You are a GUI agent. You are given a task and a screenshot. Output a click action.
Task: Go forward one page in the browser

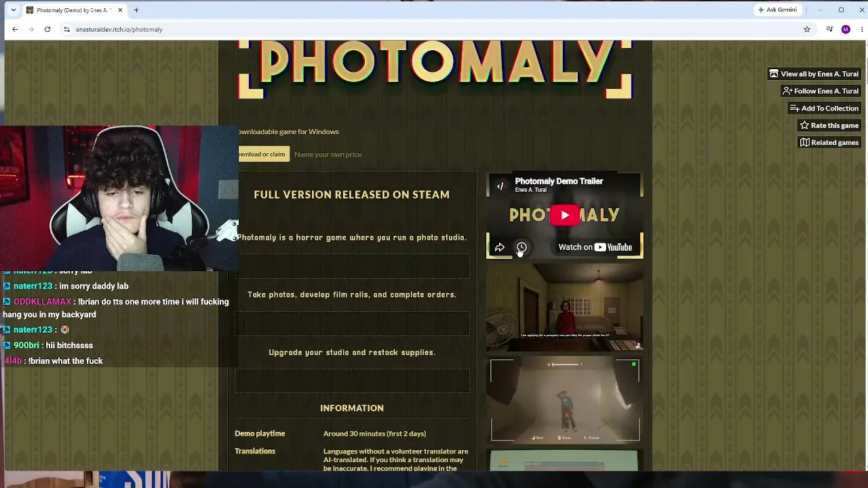click(x=31, y=29)
